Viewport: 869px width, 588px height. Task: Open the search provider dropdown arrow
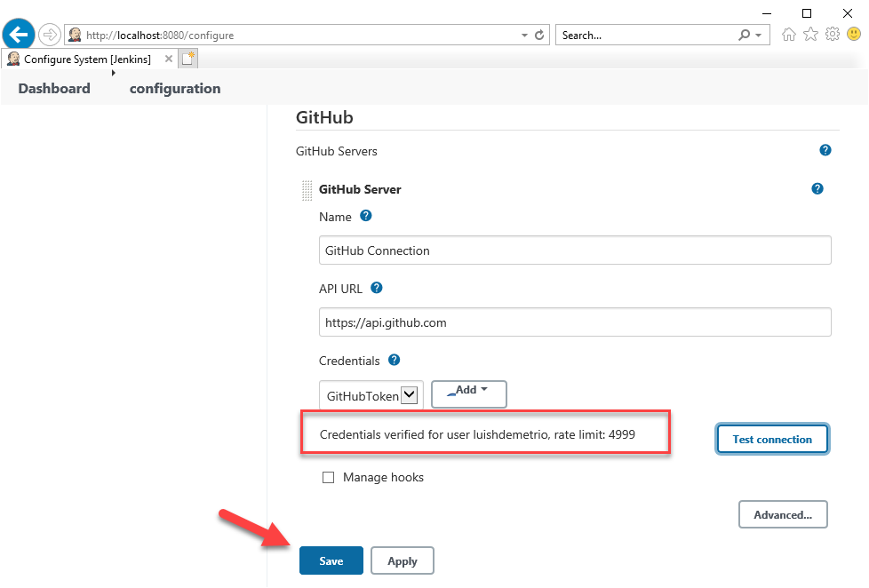click(x=759, y=35)
